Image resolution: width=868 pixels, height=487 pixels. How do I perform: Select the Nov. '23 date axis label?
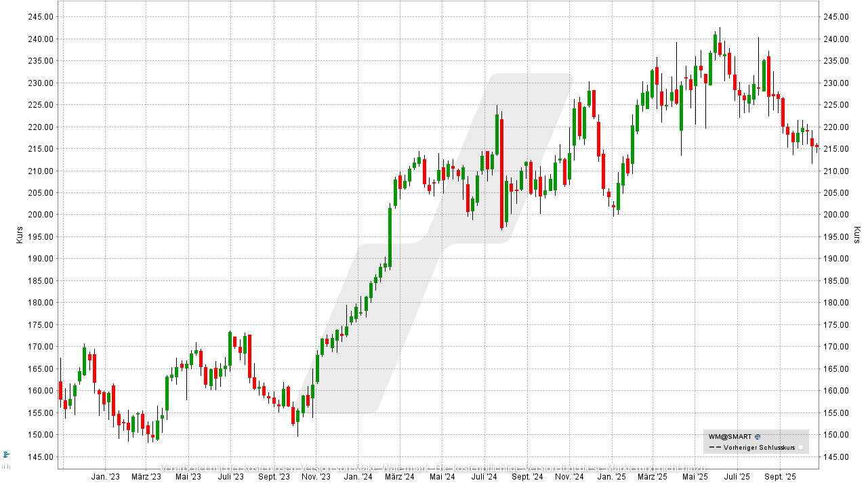click(x=316, y=477)
